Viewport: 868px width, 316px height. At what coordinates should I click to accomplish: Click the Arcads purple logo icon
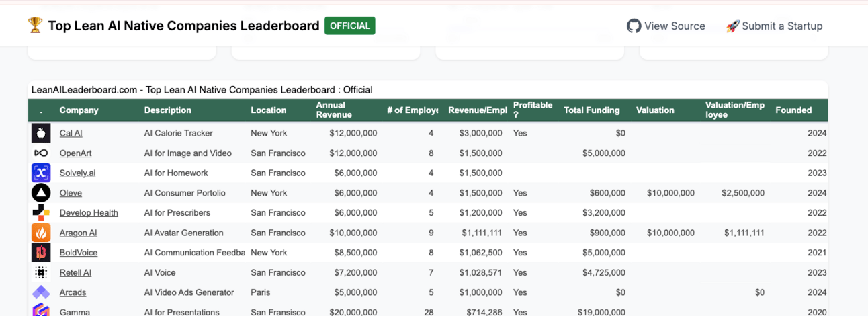41,292
